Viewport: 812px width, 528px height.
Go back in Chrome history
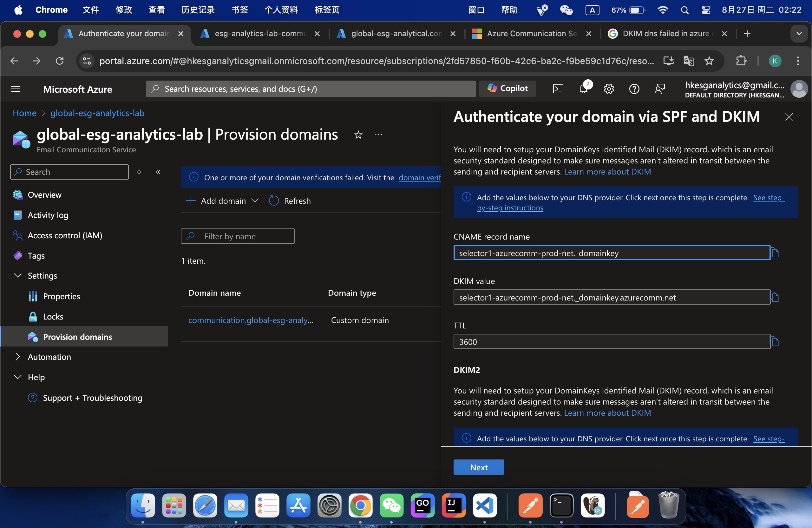click(x=14, y=61)
